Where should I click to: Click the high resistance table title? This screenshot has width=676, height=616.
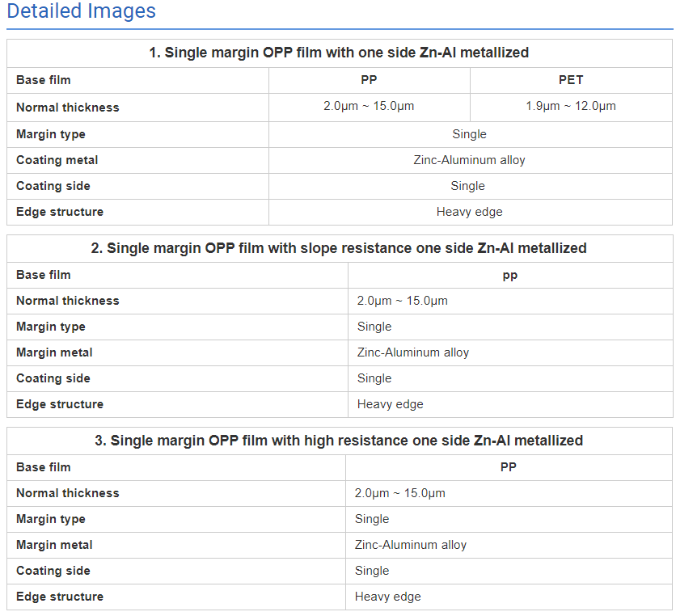pyautogui.click(x=339, y=441)
